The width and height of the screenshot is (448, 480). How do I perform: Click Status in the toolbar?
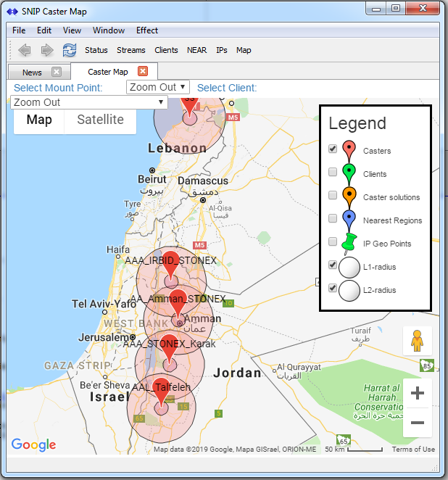(96, 50)
